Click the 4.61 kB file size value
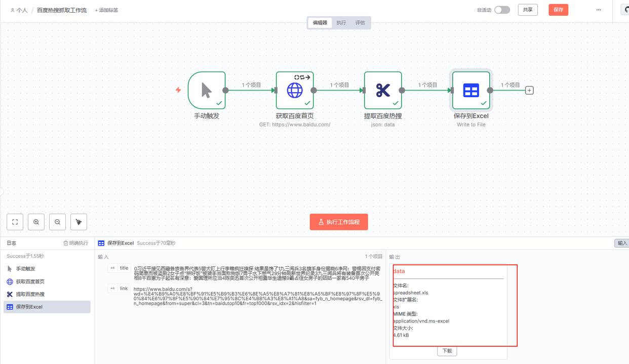The image size is (629, 364). 401,335
